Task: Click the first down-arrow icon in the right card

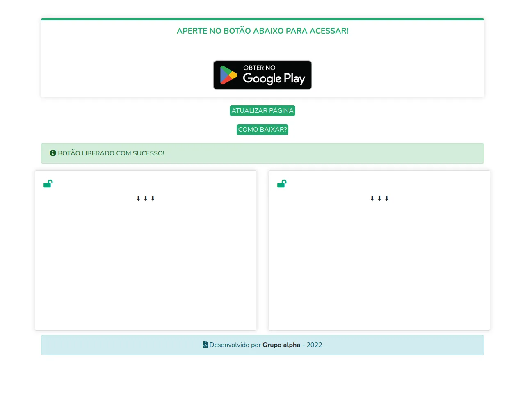Action: (x=372, y=198)
